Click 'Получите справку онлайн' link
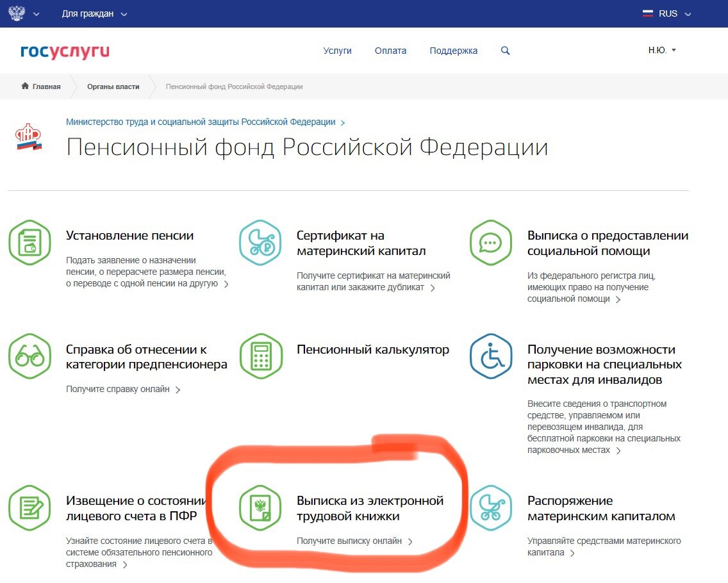 pyautogui.click(x=117, y=389)
